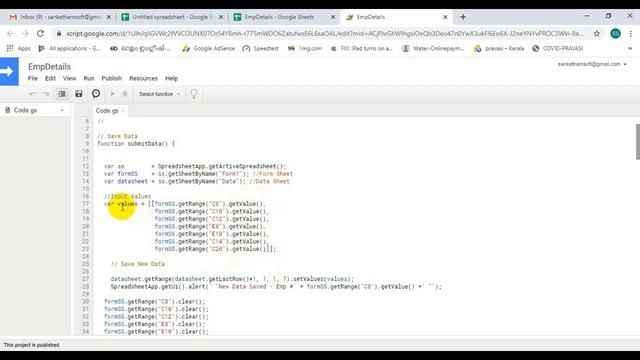This screenshot has width=640, height=360.
Task: Open 1mg.com bookmark
Action: pyautogui.click(x=305, y=48)
